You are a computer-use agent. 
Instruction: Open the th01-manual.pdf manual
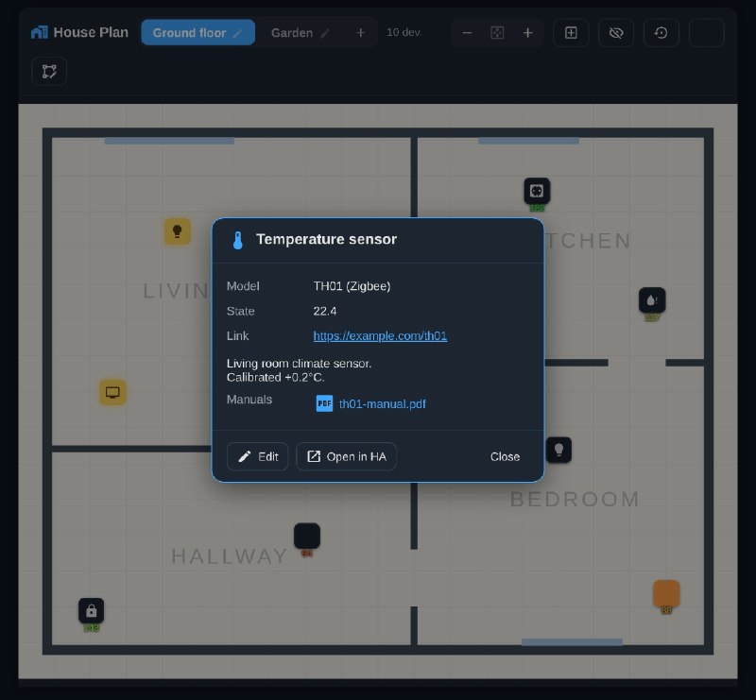point(382,403)
